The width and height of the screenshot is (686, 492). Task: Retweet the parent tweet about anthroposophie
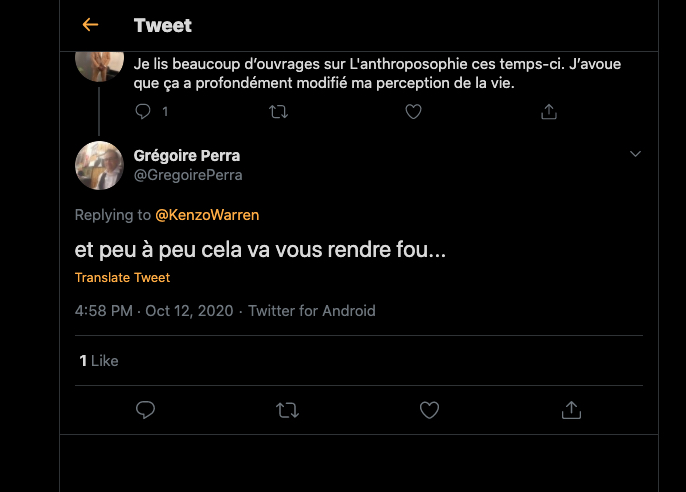pos(278,112)
